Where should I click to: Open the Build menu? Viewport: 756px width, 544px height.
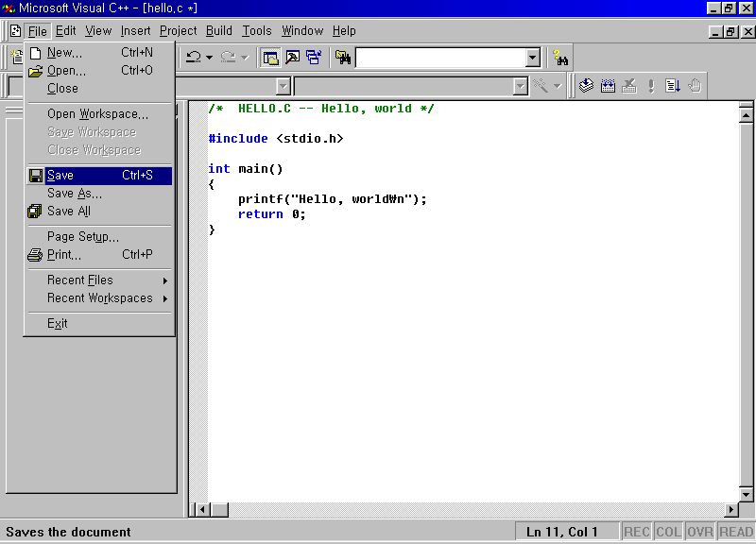point(219,31)
